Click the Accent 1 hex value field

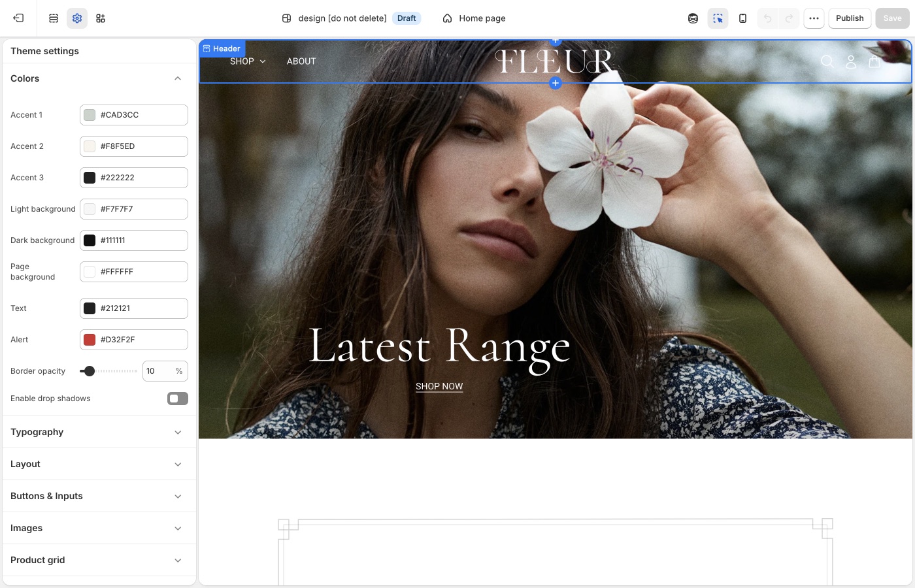tap(134, 115)
